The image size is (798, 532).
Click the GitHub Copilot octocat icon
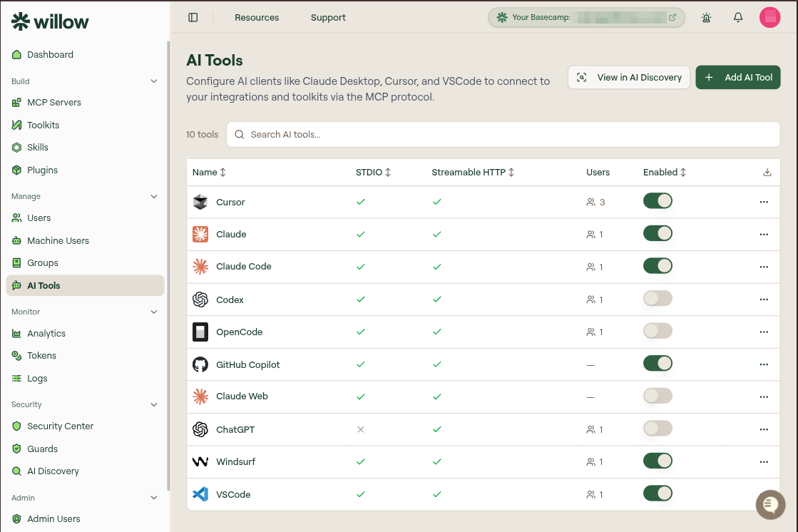pyautogui.click(x=200, y=364)
